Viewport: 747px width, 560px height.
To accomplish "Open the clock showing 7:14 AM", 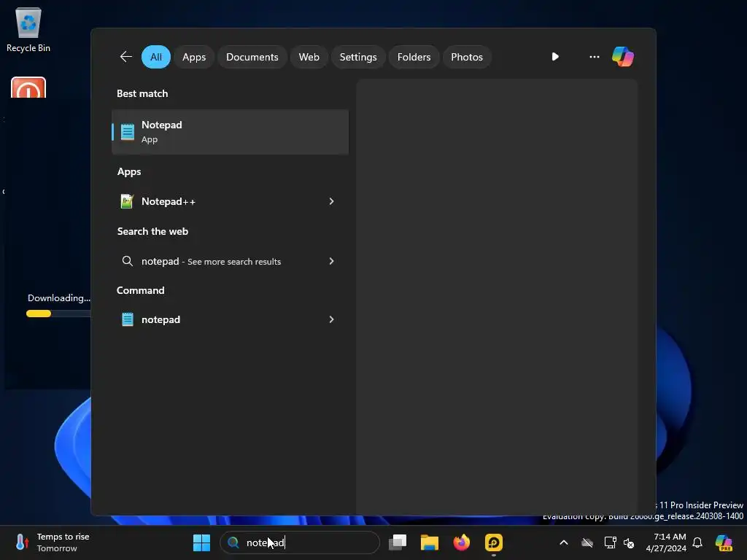I will (666, 542).
